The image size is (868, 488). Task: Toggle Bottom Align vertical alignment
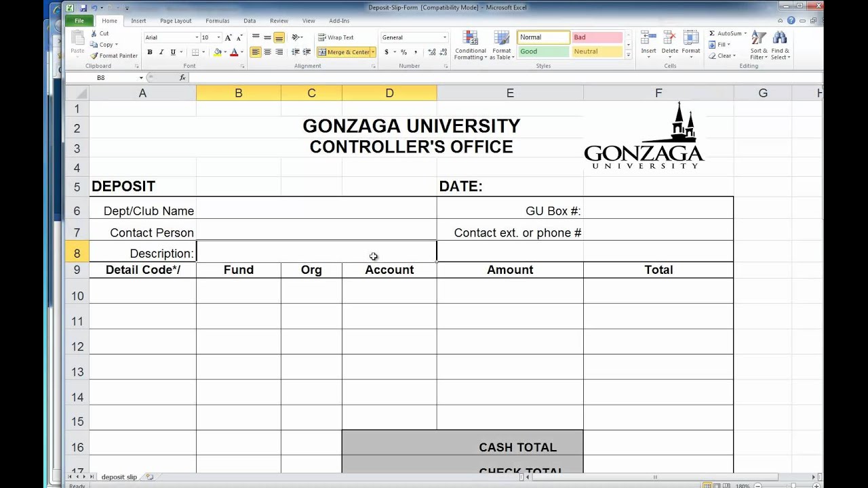pyautogui.click(x=279, y=37)
